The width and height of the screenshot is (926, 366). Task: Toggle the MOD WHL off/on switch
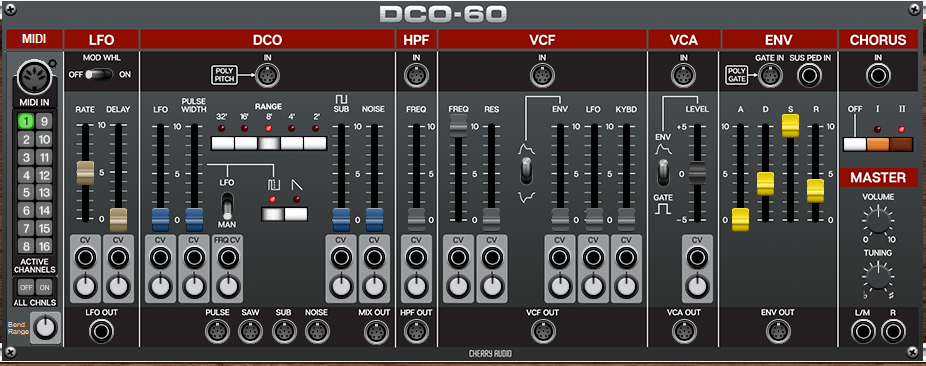[x=99, y=75]
